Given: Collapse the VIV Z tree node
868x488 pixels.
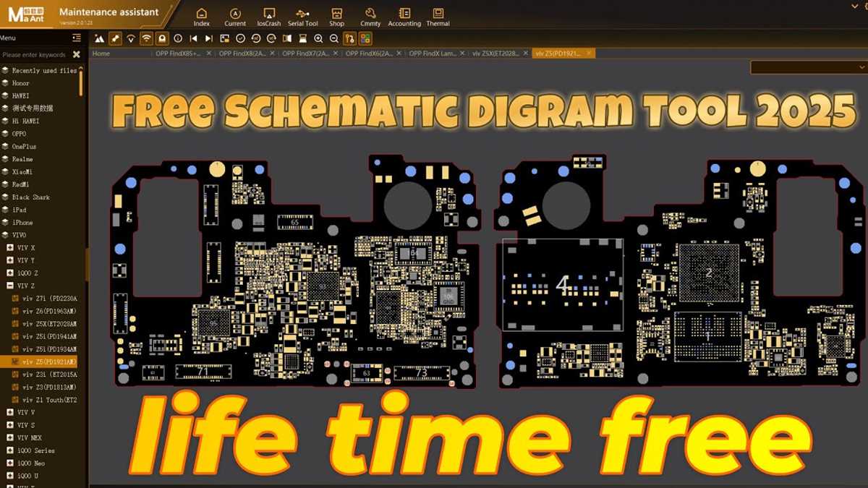Looking at the screenshot, I should [10, 286].
